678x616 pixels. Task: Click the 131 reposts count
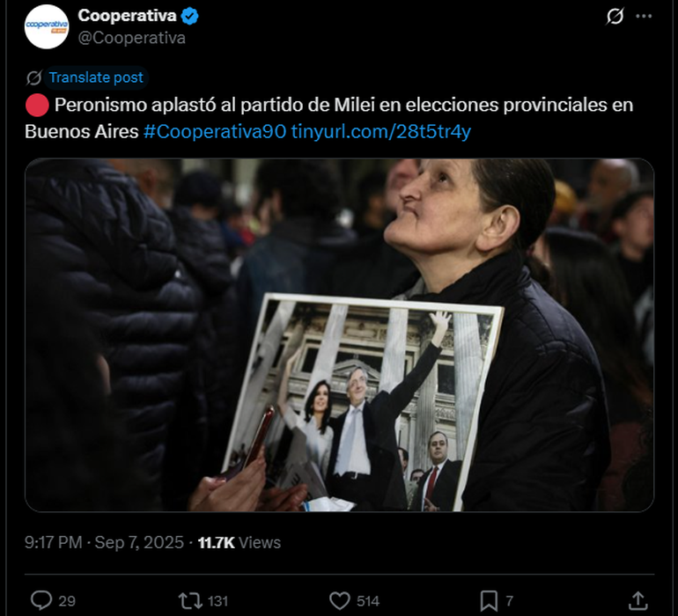(217, 601)
